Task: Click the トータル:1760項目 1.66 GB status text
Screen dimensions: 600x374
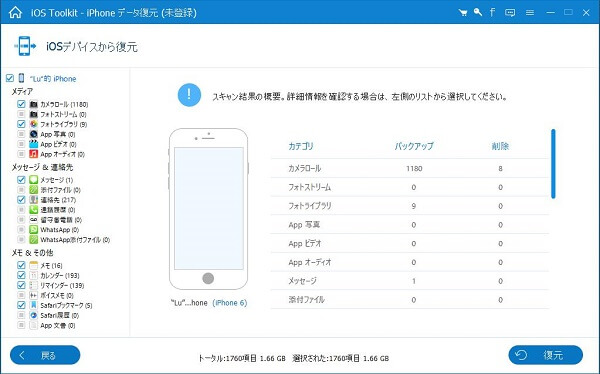Action: (x=242, y=358)
